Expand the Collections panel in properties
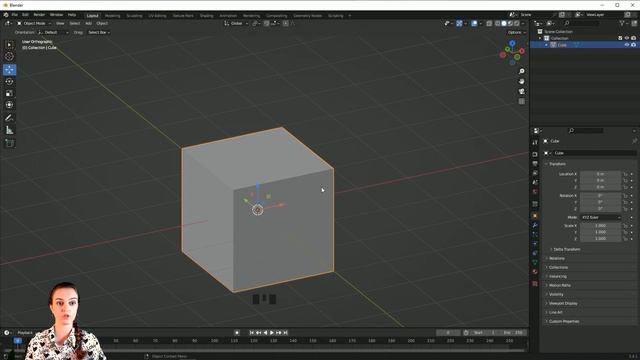The image size is (640, 360). (x=558, y=267)
